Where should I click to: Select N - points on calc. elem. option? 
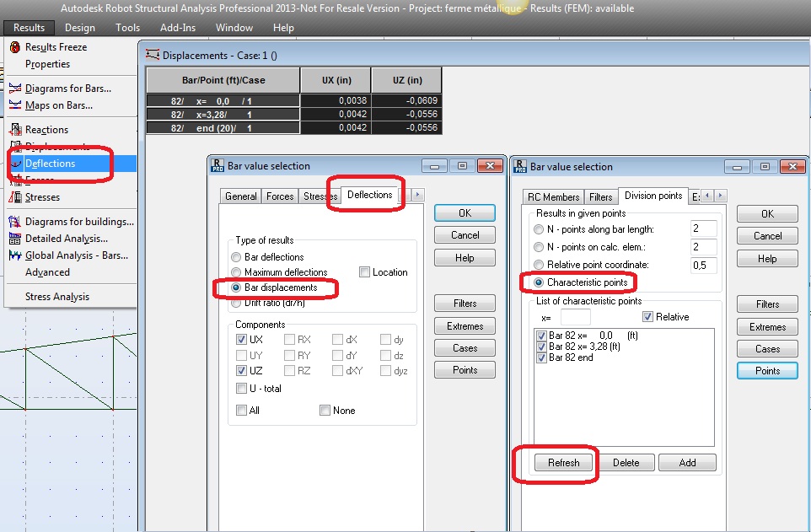[x=539, y=247]
